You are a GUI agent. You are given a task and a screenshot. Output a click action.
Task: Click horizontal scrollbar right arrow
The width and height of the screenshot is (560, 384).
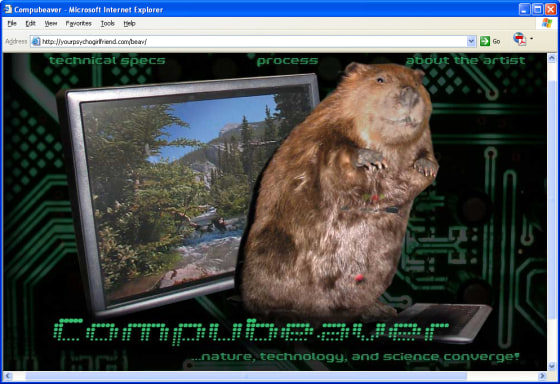pyautogui.click(x=542, y=376)
